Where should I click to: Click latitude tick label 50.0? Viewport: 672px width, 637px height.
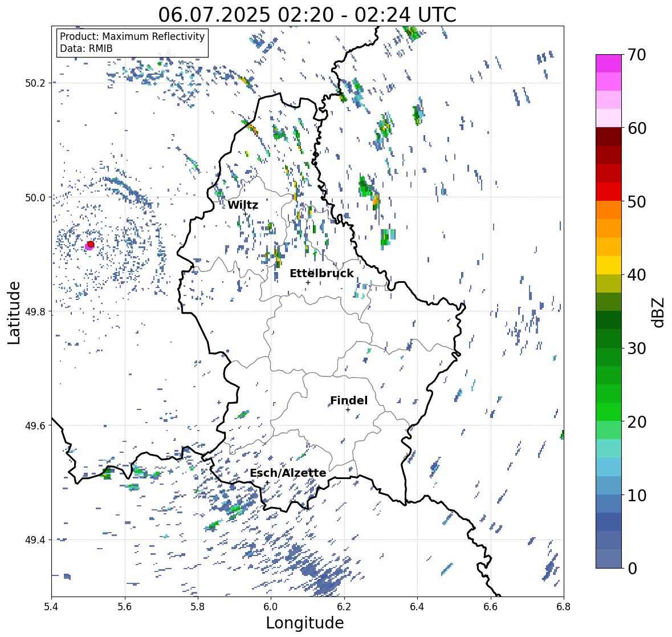35,198
